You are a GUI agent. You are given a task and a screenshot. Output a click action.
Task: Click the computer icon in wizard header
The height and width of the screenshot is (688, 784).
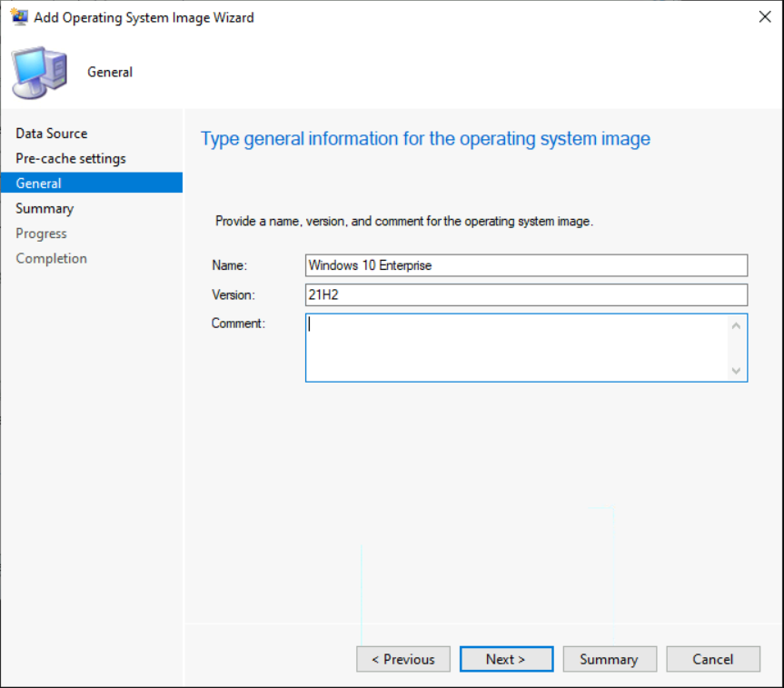pyautogui.click(x=39, y=73)
